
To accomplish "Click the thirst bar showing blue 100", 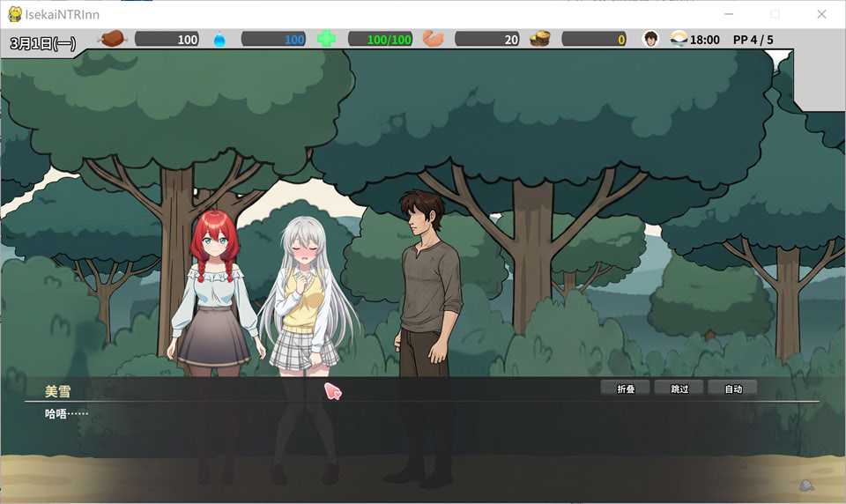I will (x=273, y=40).
